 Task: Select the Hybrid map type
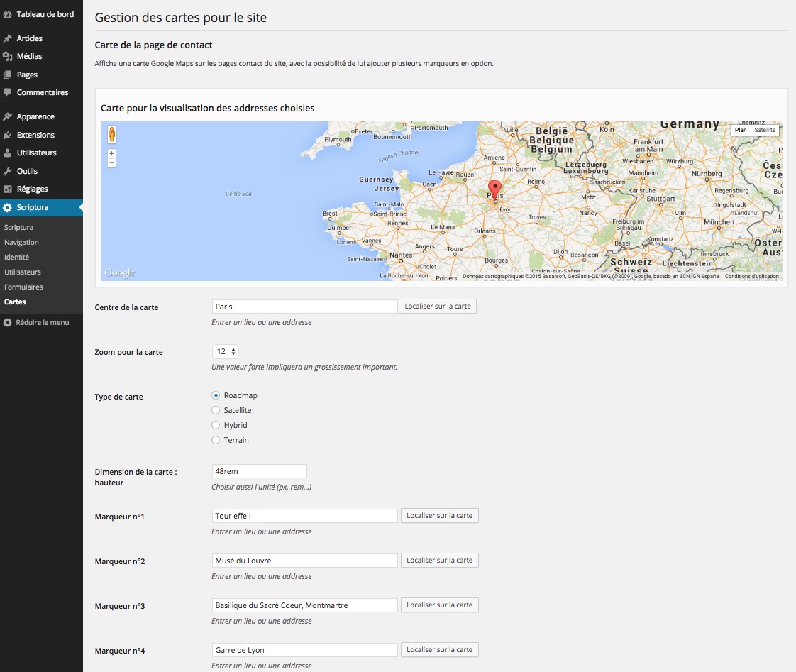click(x=216, y=425)
